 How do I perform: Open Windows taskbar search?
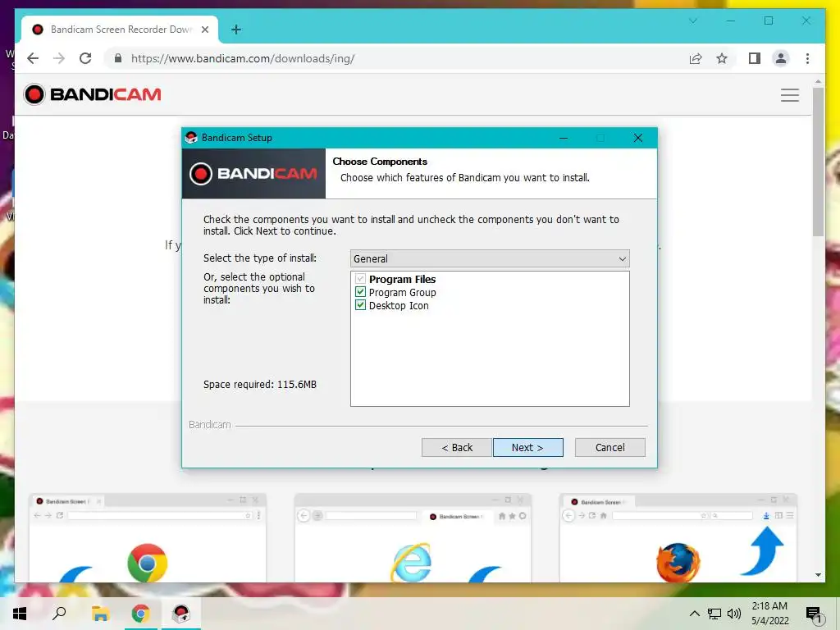(x=59, y=614)
